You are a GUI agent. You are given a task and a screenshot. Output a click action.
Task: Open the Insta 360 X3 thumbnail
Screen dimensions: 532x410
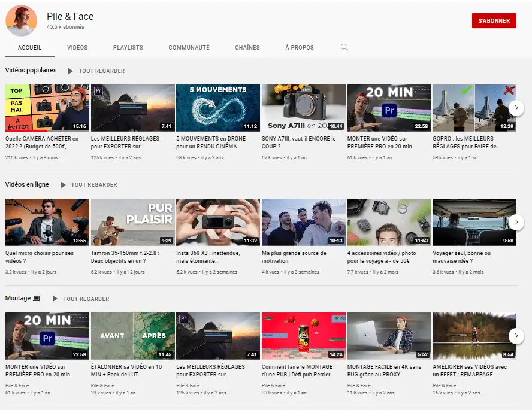[218, 222]
